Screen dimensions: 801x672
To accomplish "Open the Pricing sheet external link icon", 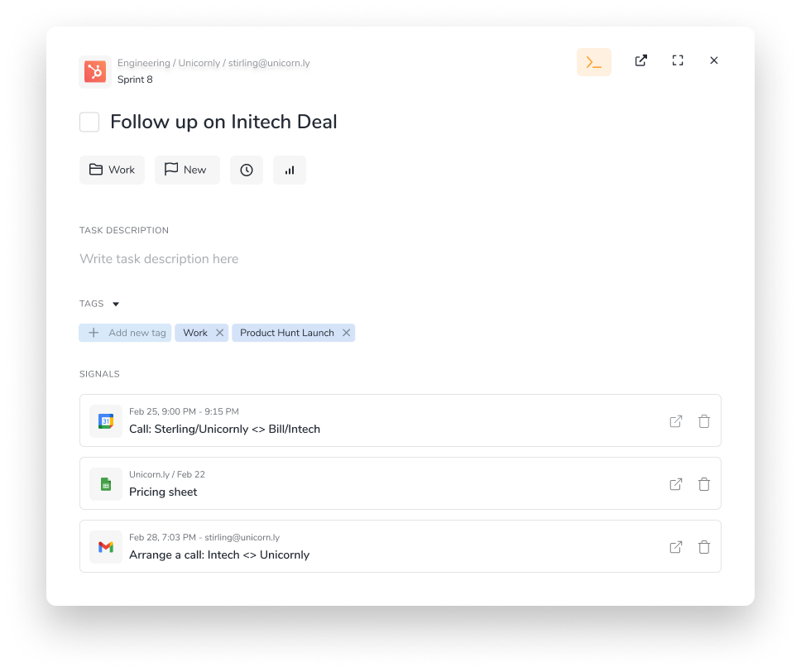I will tap(675, 483).
